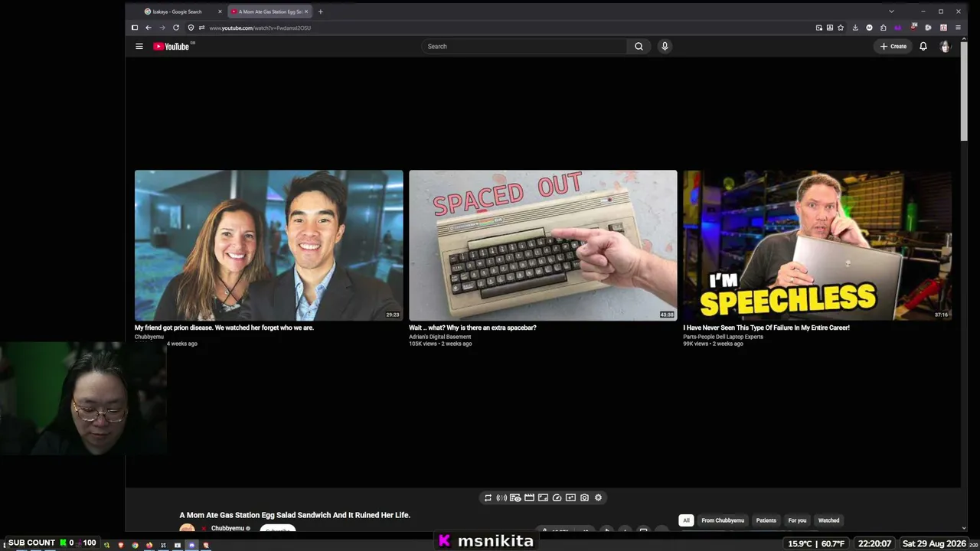Viewport: 980px width, 551px height.
Task: Open 'Wait .. what? Why is there an extra spacebar?' title
Action: pos(472,328)
